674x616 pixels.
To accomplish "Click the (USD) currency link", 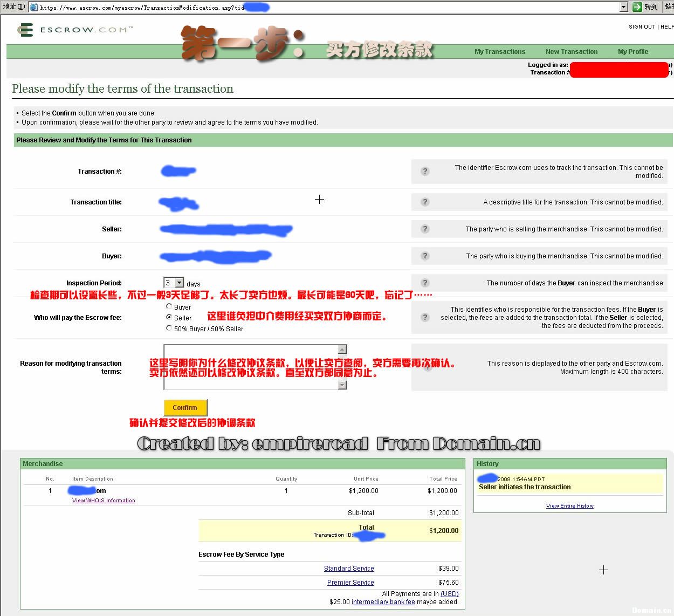I will (x=450, y=594).
